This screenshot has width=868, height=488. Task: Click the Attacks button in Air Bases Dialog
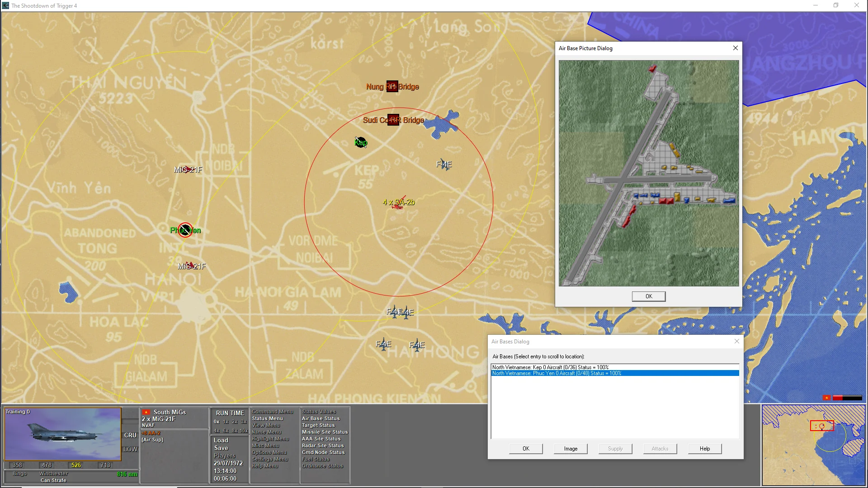[660, 449]
